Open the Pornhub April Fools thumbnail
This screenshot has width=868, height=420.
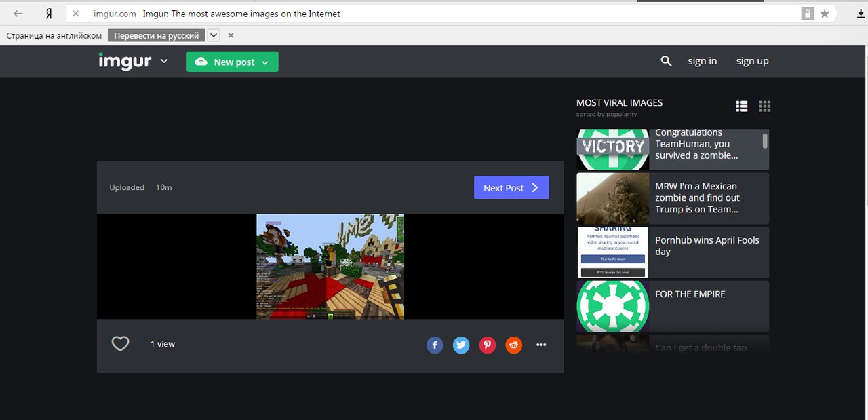tap(613, 252)
